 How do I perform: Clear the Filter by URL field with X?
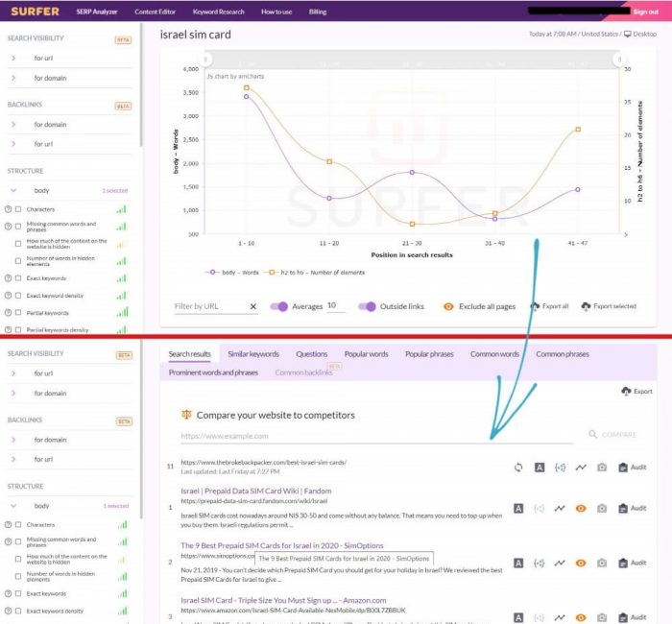(253, 306)
